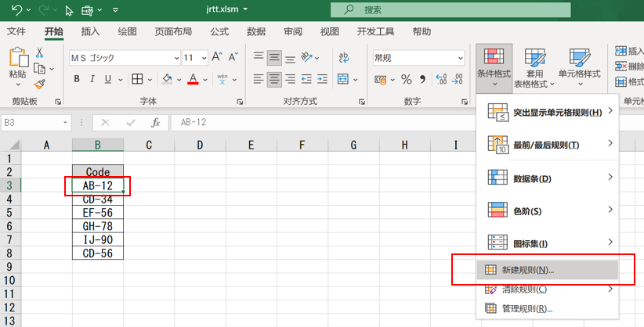Click the Undo arrow icon

click(16, 10)
